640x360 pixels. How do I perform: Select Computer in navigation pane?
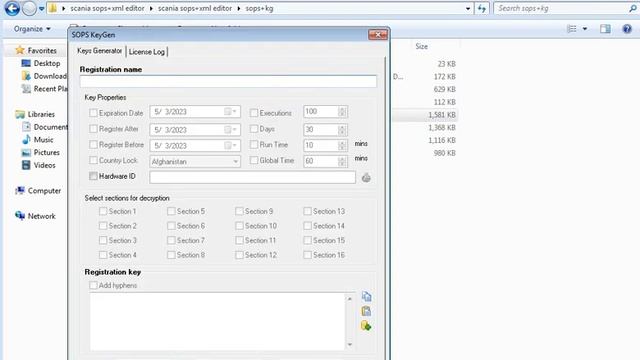38,191
